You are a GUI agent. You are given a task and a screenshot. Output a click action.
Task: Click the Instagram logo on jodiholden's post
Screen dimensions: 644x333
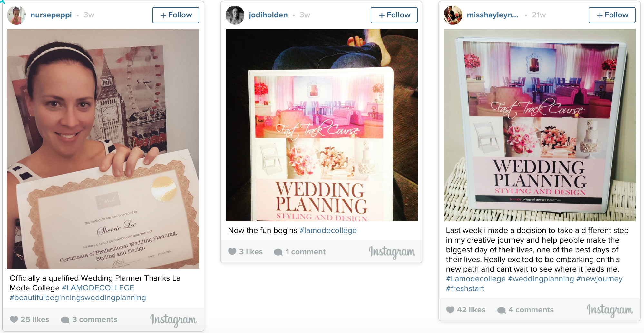coord(392,252)
